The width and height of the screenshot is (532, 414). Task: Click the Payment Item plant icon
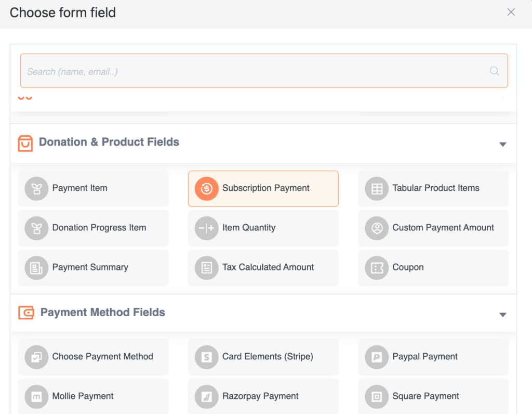pos(36,188)
